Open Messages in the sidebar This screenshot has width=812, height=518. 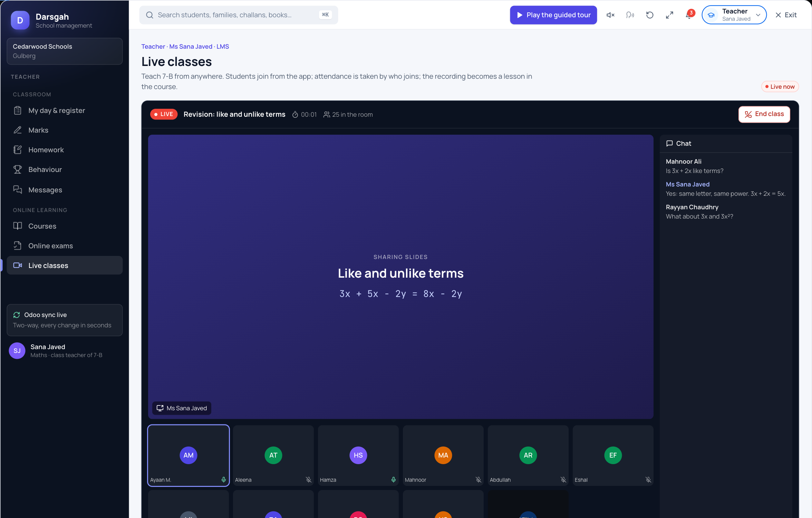65,190
